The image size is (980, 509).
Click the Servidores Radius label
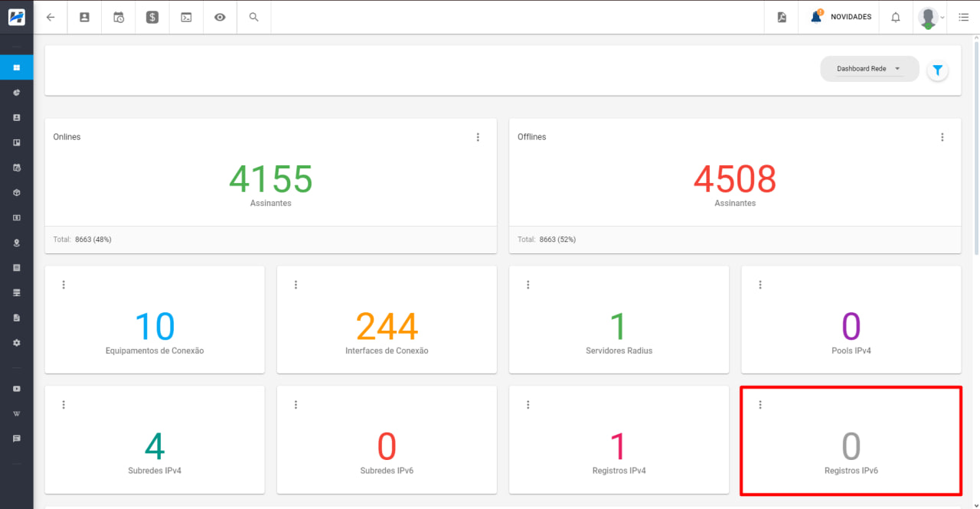[x=619, y=351]
